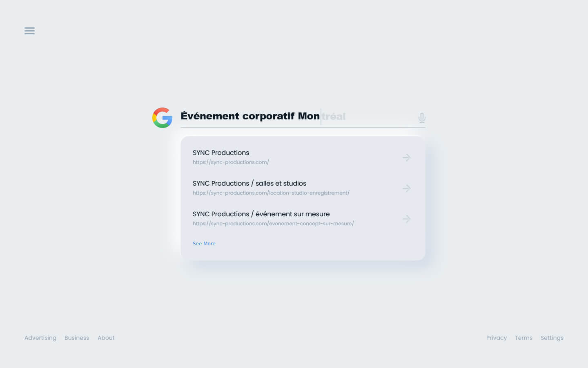Click https://sync-productions.com/ URL

tap(231, 162)
